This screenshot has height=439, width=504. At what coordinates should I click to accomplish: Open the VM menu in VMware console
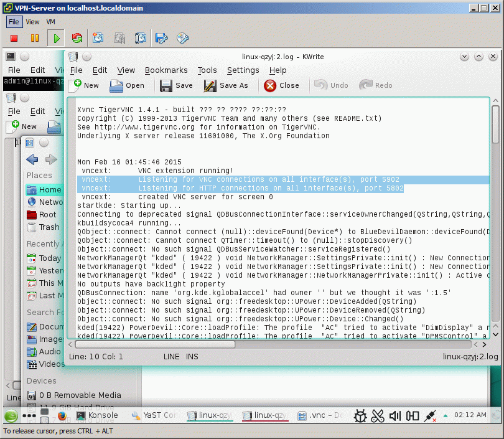click(51, 22)
